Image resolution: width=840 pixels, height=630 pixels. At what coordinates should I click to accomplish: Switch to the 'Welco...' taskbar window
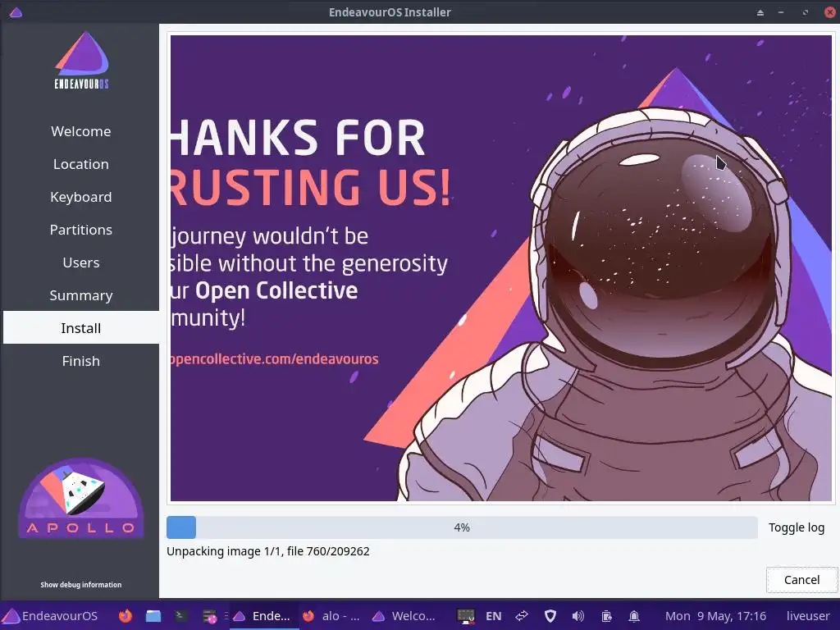[x=404, y=616]
